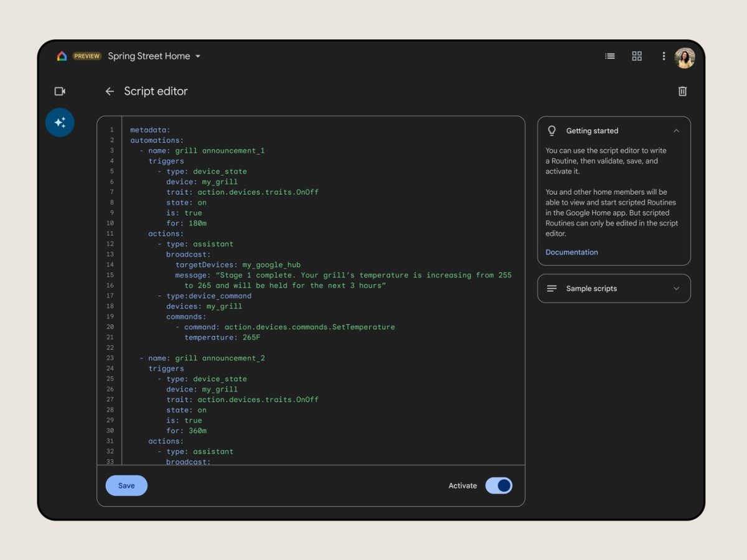Click the Google Home logo icon
747x560 pixels.
pos(62,56)
